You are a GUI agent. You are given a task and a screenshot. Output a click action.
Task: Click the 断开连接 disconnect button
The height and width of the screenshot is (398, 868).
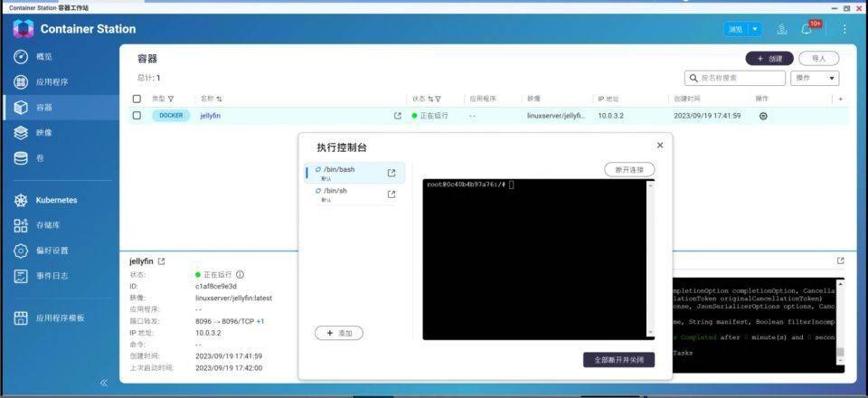click(x=629, y=169)
